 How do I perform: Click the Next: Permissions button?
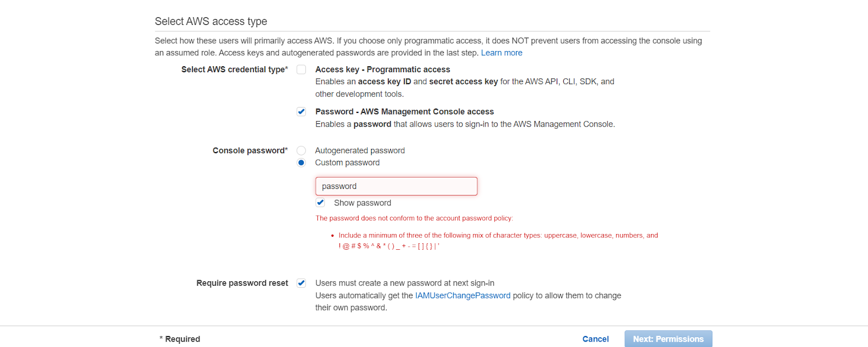[668, 339]
